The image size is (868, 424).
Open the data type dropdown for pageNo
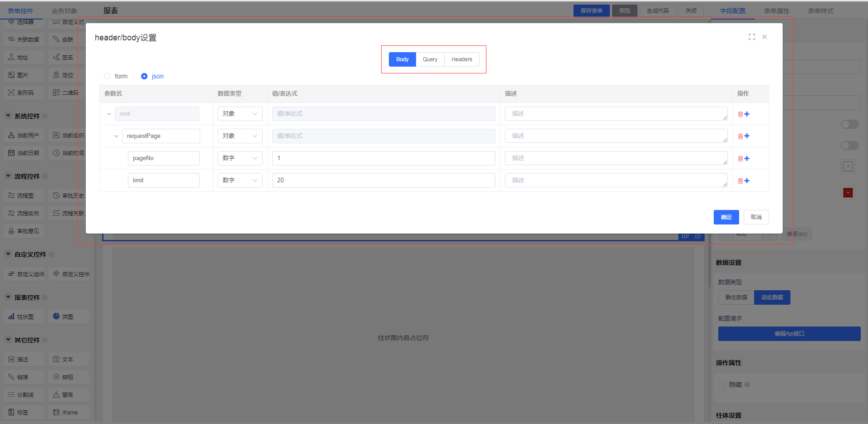240,158
